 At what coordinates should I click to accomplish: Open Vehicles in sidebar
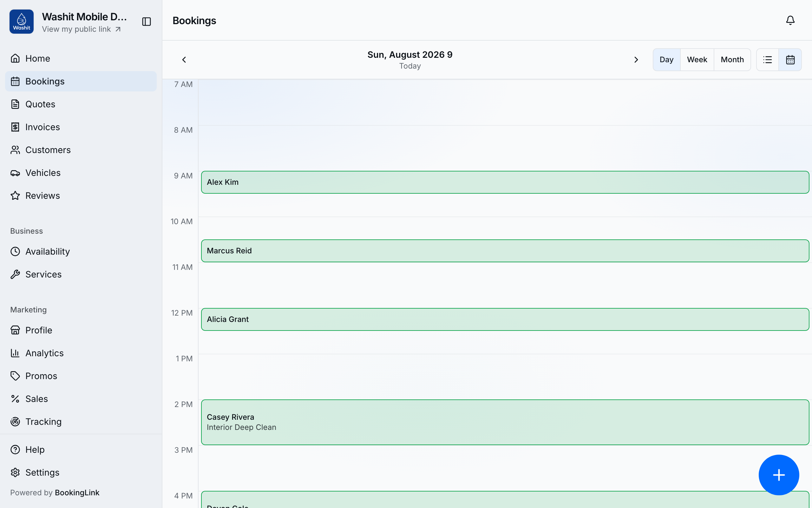click(81, 173)
